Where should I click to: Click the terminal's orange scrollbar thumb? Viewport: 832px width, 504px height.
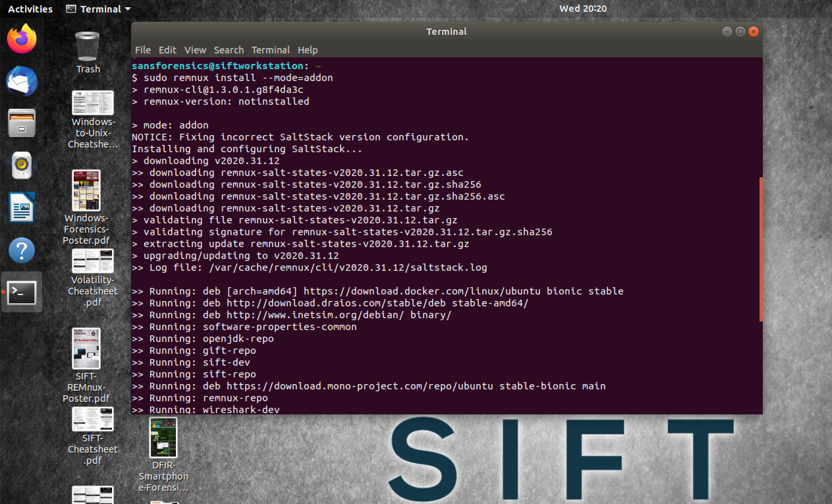(761, 249)
